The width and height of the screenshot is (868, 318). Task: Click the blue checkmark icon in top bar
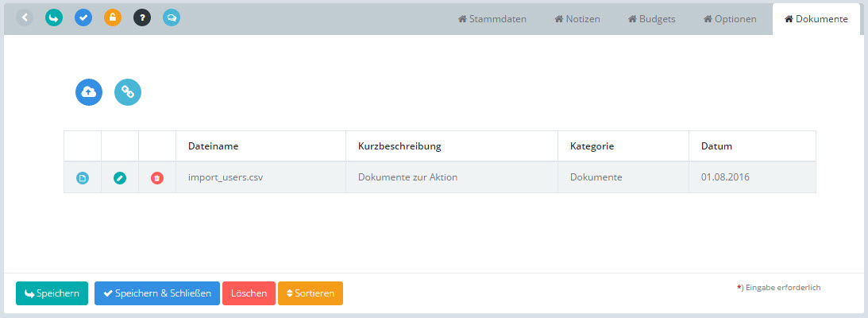pos(83,17)
